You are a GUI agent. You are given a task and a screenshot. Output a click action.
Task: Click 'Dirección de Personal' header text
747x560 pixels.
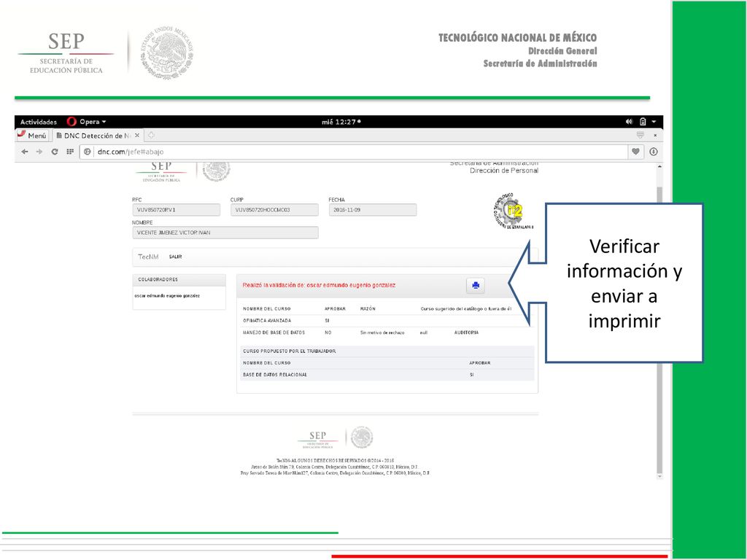tap(504, 171)
